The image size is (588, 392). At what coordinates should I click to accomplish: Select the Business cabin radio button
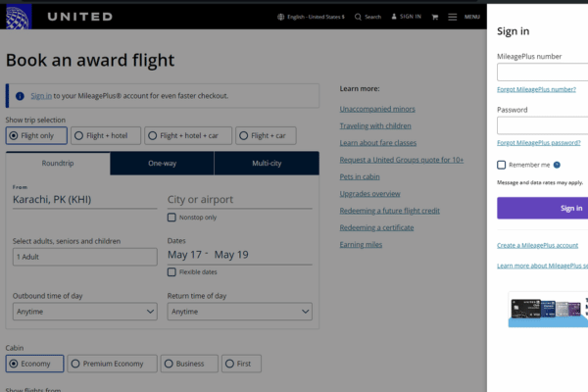point(169,364)
